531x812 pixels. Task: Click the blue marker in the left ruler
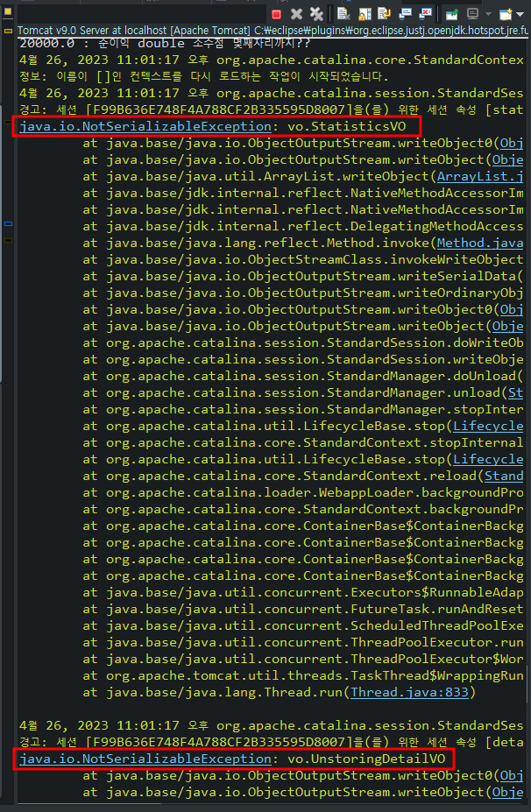pos(8,223)
